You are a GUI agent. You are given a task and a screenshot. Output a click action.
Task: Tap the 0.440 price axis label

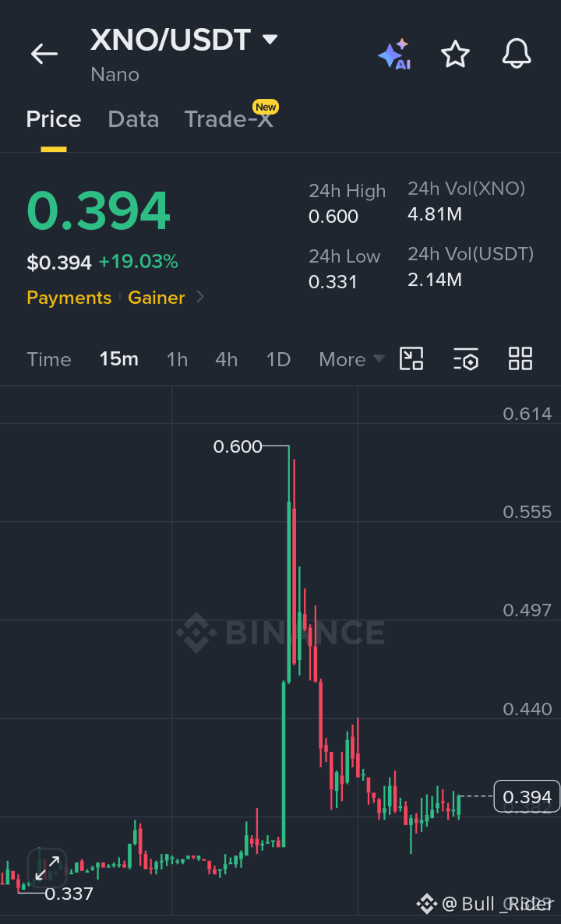pos(527,709)
